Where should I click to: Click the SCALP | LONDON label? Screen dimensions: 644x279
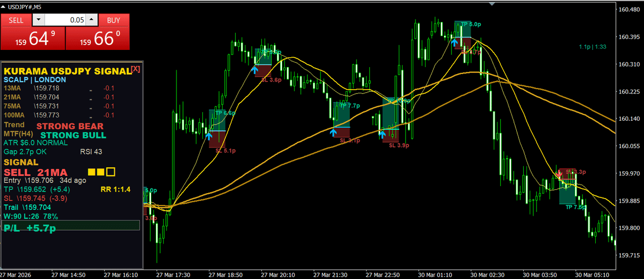(x=34, y=79)
